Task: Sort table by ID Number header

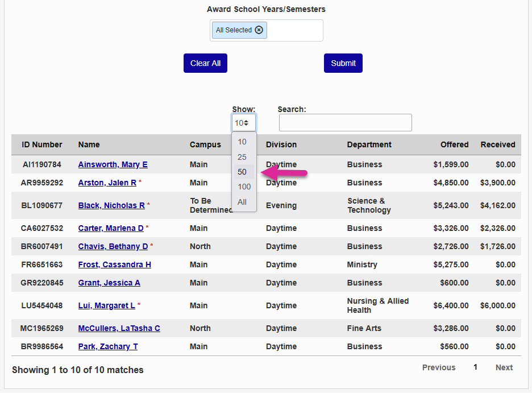Action: tap(42, 144)
